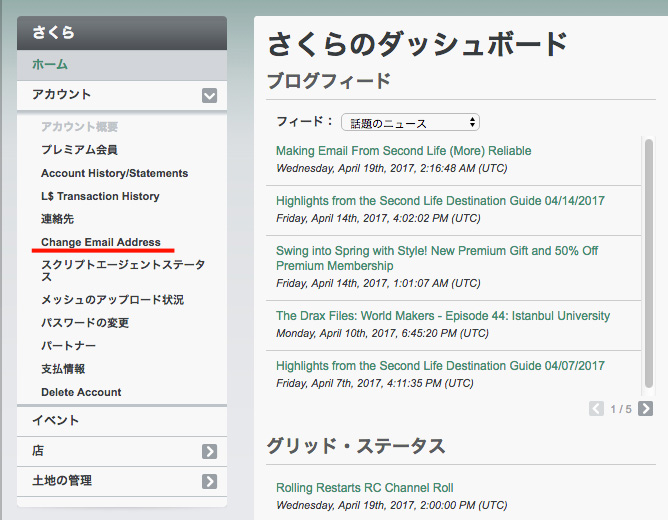Click the さくらのダッシュボード title
Screen dimensions: 668x520
click(x=418, y=44)
